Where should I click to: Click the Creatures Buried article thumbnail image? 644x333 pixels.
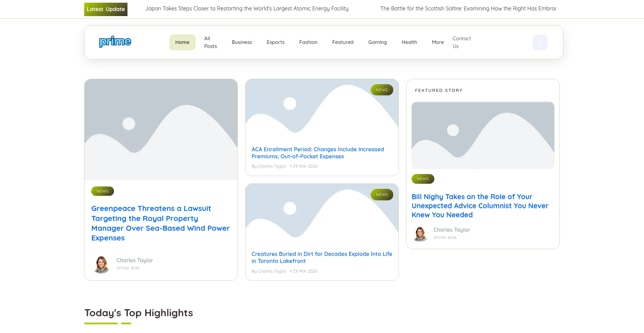pos(322,214)
